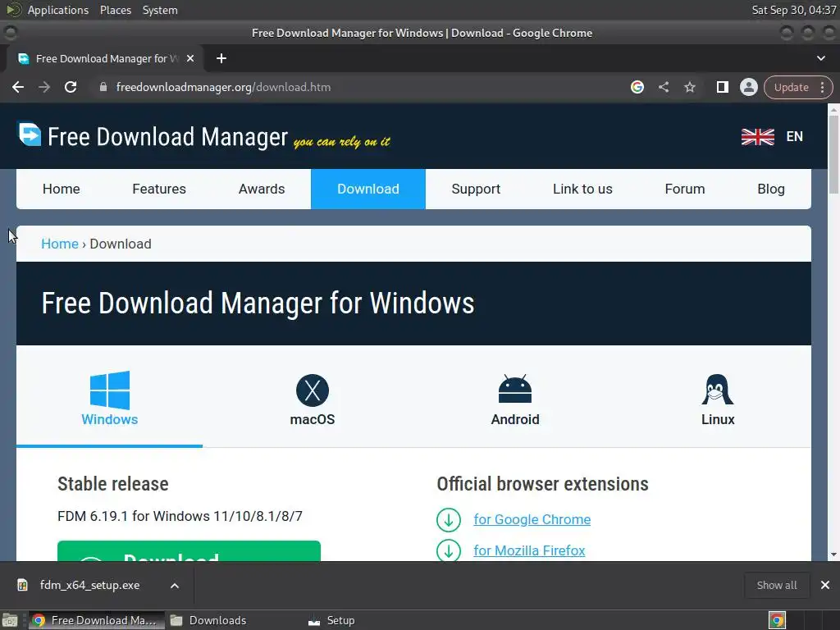Click Official browser extensions heading
The height and width of the screenshot is (630, 840).
click(543, 484)
